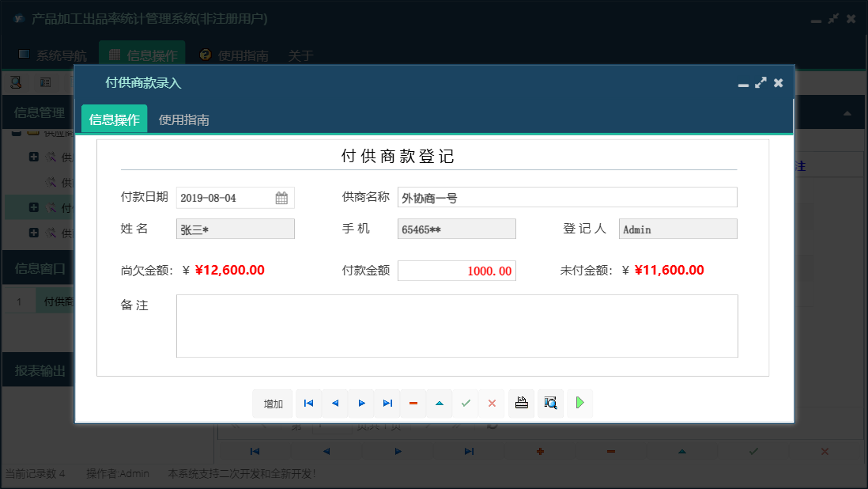Delete the current record with the red minus icon
This screenshot has width=868, height=489.
click(x=413, y=404)
